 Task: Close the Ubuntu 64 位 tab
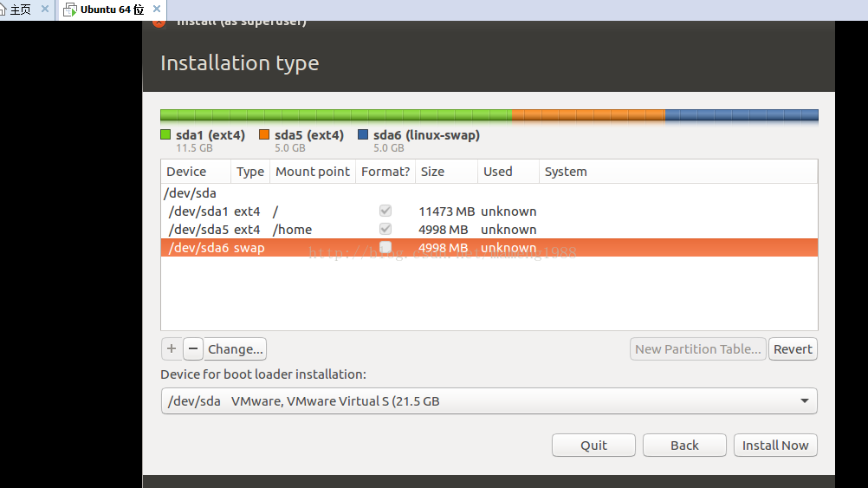(x=157, y=9)
